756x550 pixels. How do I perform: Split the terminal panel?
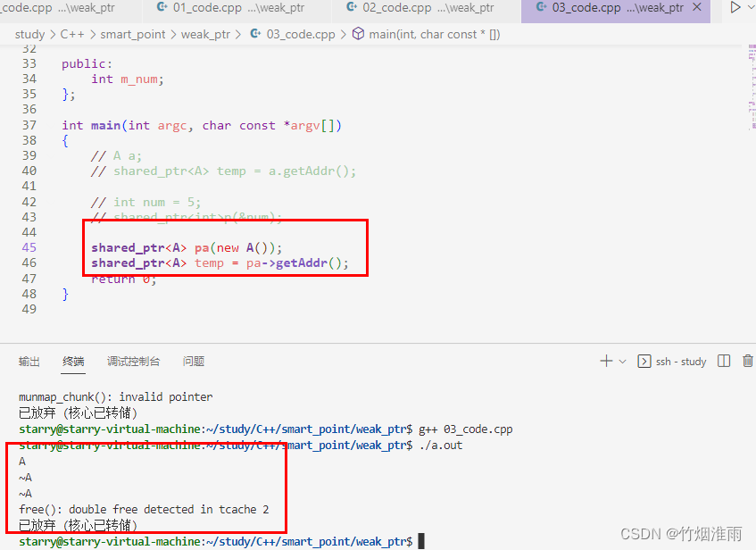[x=724, y=361]
